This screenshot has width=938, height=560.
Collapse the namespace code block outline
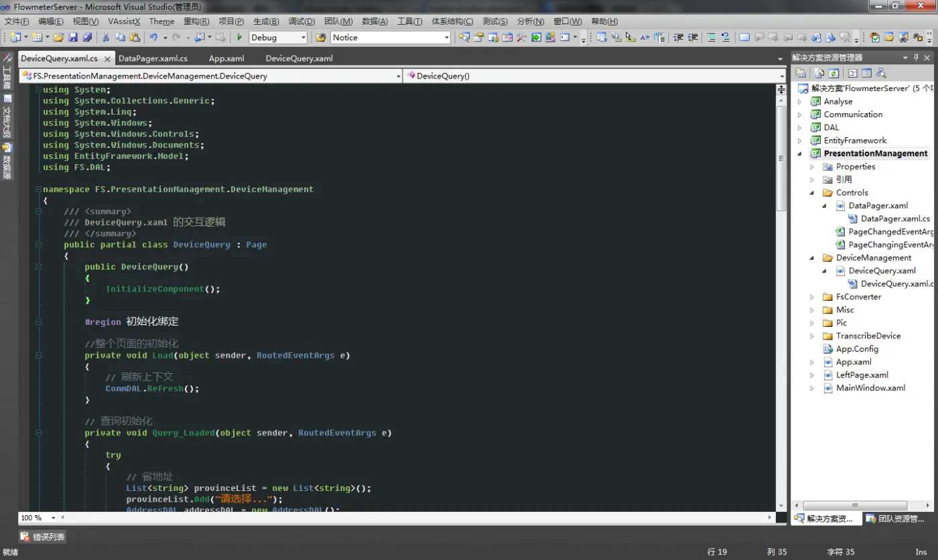tap(38, 190)
